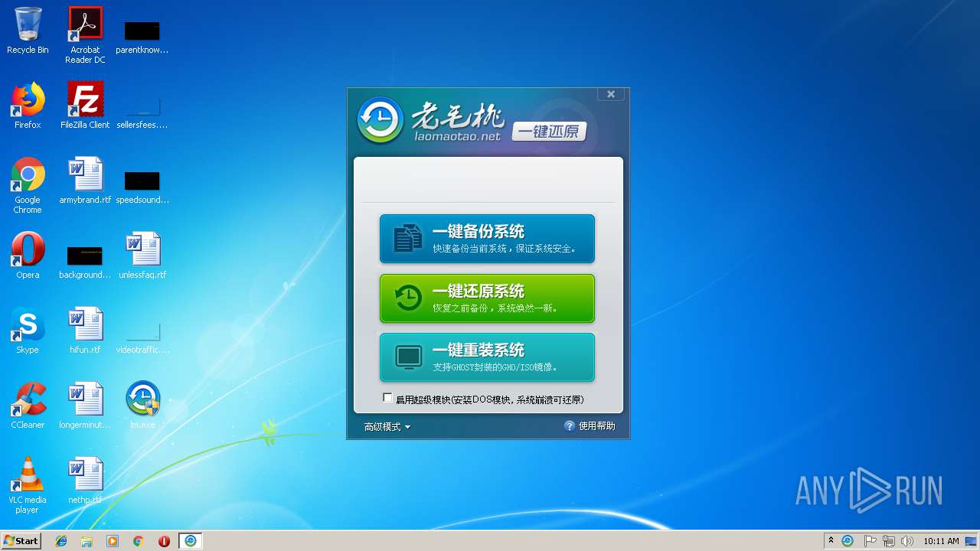Select the Opera desktop shortcut
Image resolution: width=980 pixels, height=551 pixels.
click(28, 255)
